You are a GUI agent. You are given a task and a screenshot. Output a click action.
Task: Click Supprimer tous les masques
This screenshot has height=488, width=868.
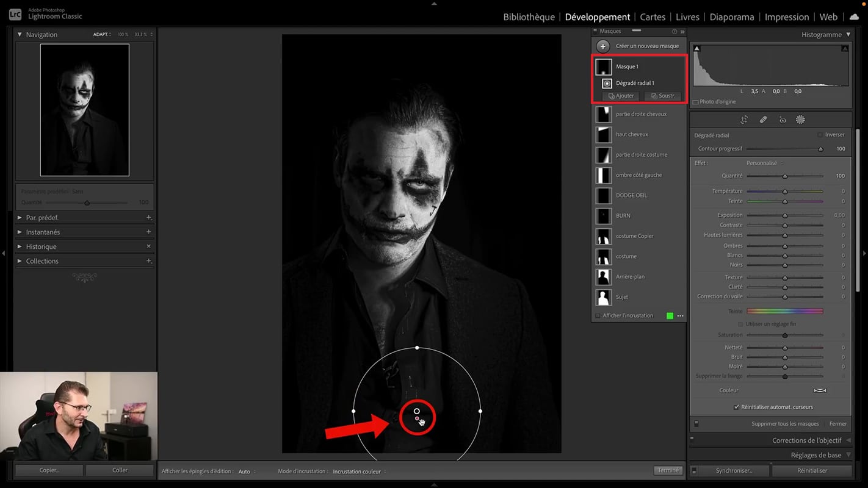tap(785, 424)
